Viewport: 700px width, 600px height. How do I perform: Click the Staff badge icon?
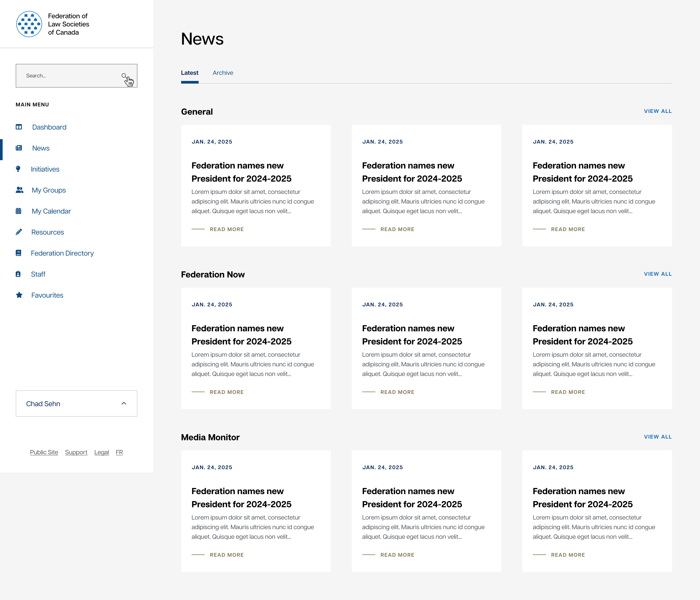tap(18, 274)
